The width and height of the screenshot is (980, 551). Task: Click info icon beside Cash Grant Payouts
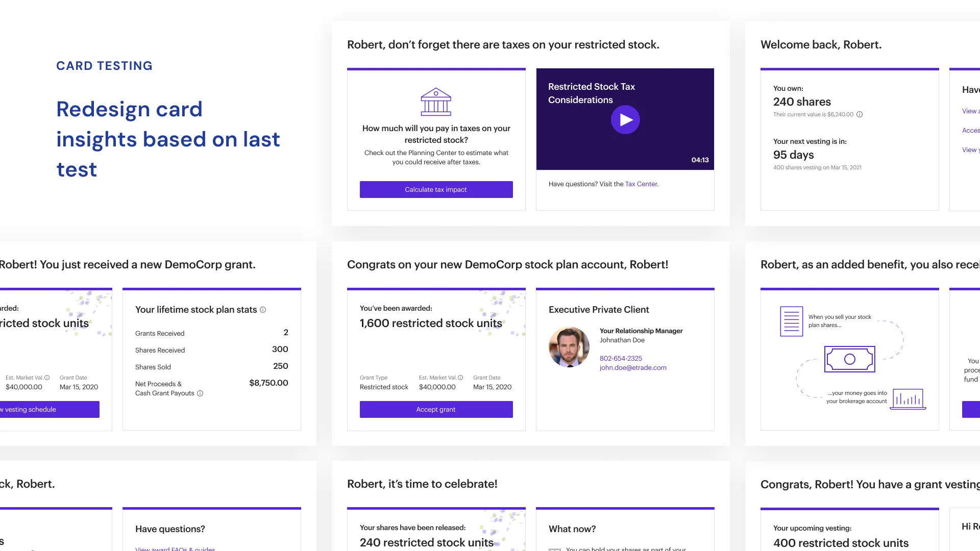point(200,393)
